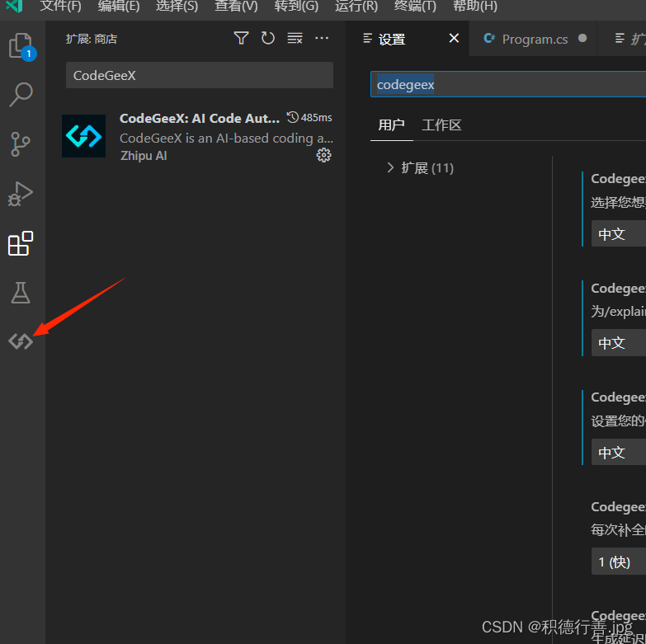
Task: Open the /explain 中文 dropdown
Action: tap(619, 342)
